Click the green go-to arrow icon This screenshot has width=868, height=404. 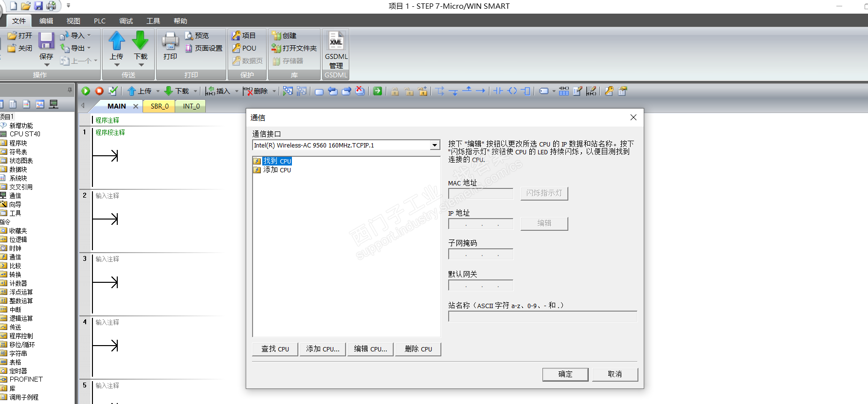(378, 91)
